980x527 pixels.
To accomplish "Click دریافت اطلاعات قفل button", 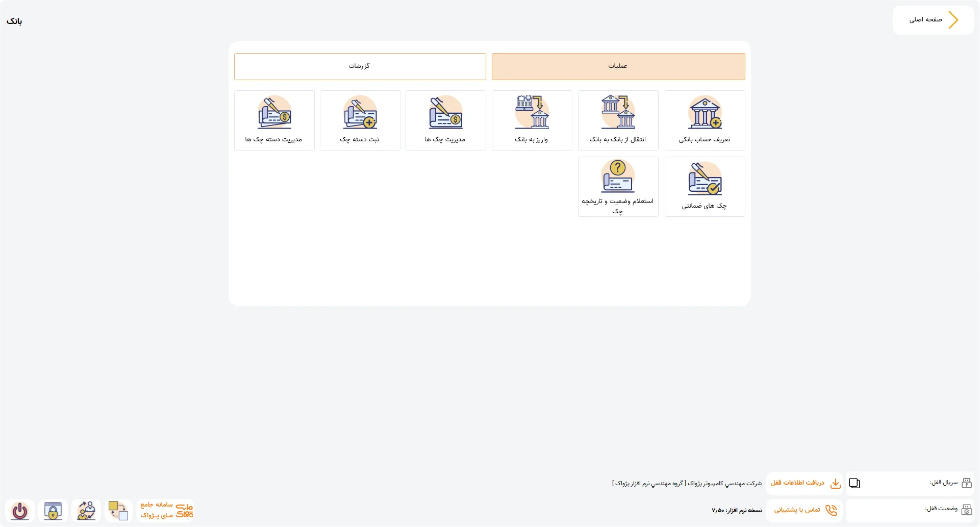I will click(805, 483).
